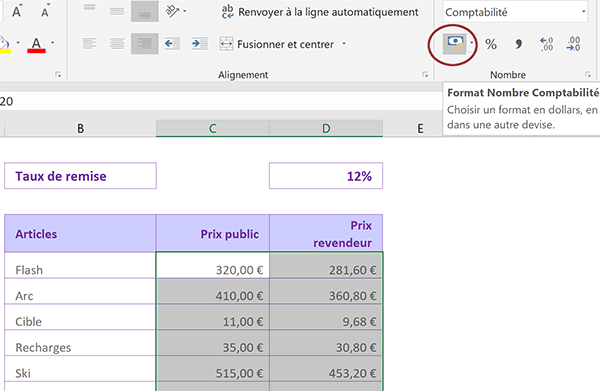The image size is (600, 391).
Task: Select the 12% rate cell
Action: 326,176
